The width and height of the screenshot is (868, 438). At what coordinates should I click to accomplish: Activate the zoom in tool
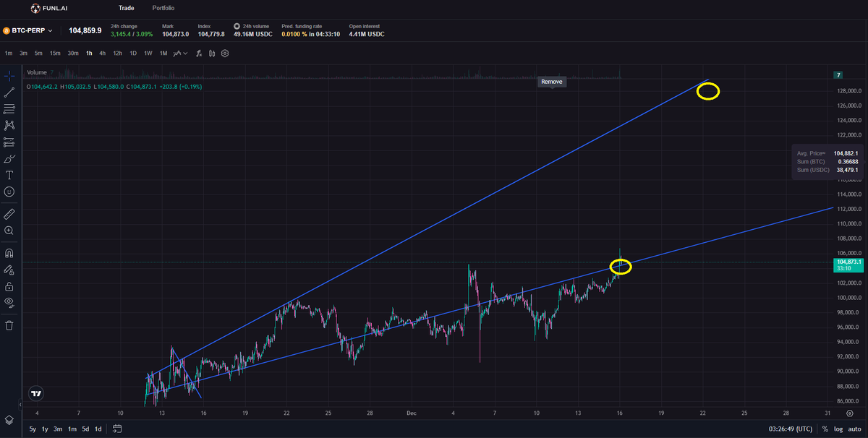pos(9,231)
